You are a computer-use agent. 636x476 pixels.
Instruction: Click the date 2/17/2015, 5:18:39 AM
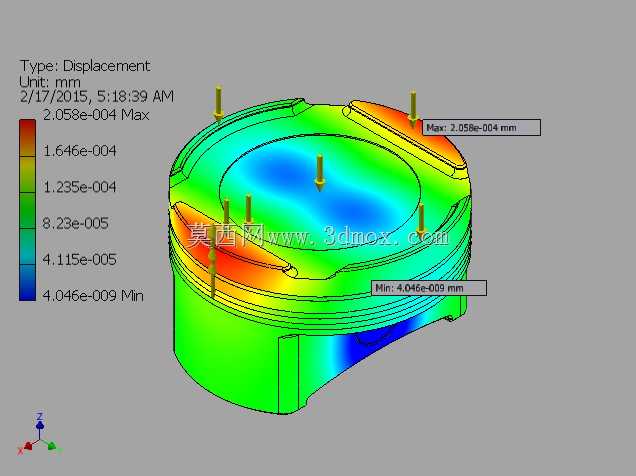97,96
